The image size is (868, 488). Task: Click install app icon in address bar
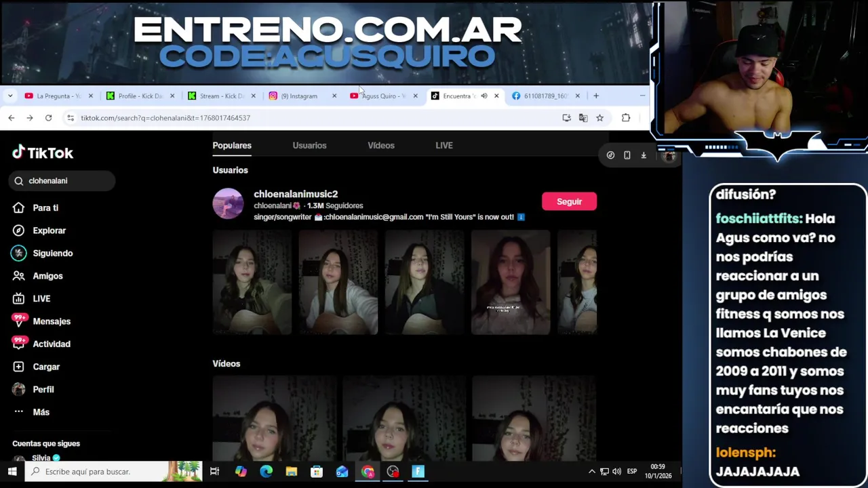pos(566,118)
